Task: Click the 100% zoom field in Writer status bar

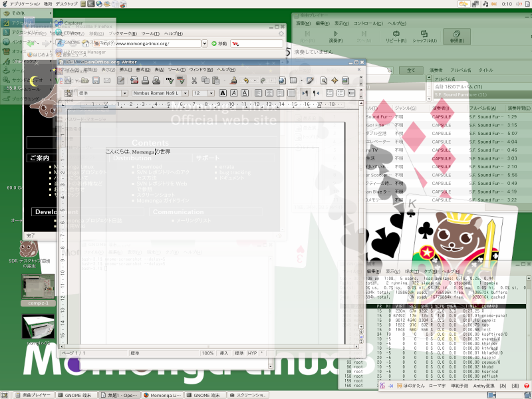Action: click(207, 353)
